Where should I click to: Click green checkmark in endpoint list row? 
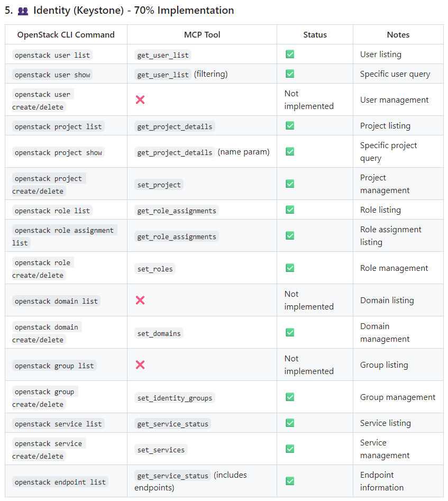pyautogui.click(x=290, y=481)
